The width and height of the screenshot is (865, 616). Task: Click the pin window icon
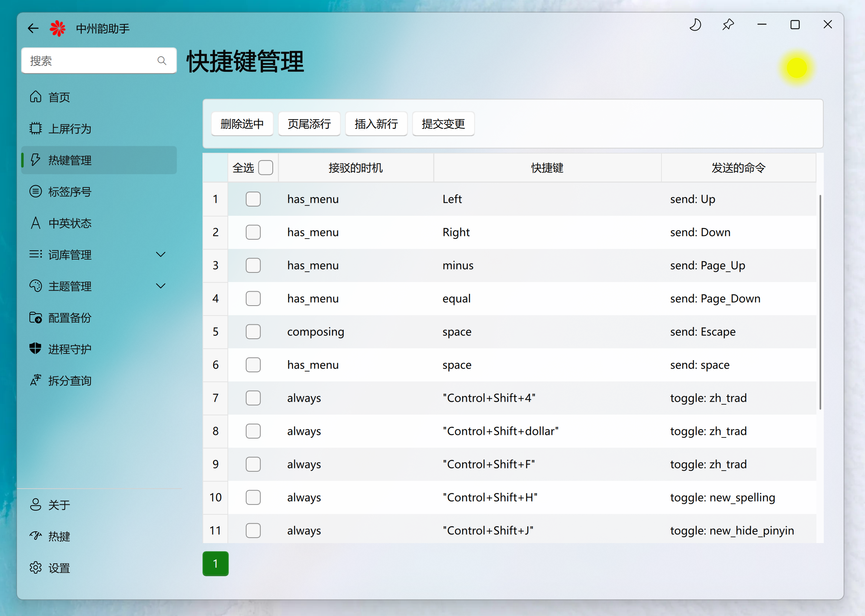pyautogui.click(x=728, y=25)
